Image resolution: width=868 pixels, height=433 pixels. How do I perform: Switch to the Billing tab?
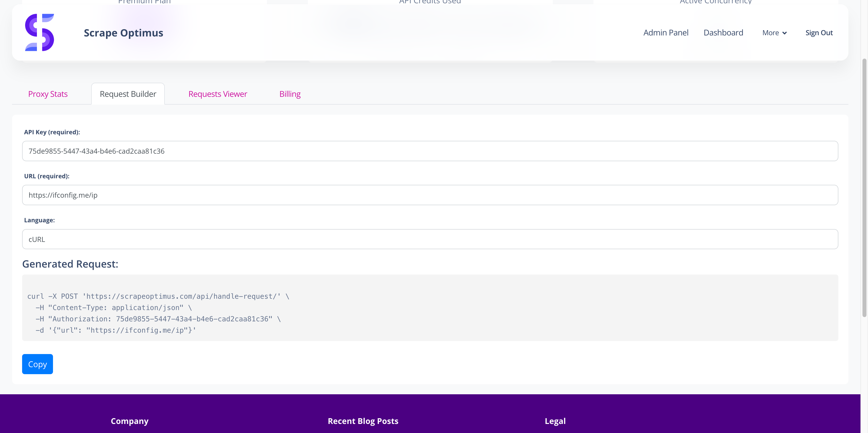(290, 94)
